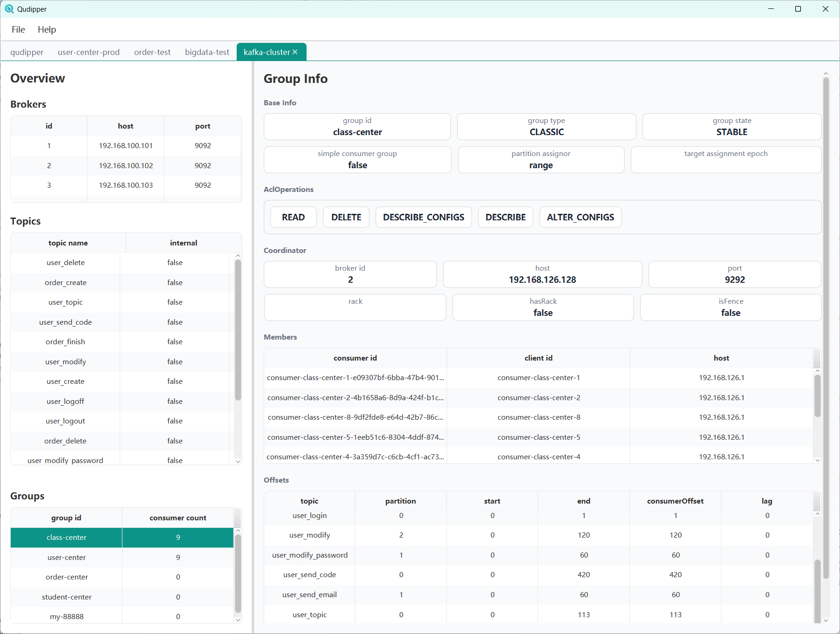Select the order-center consumer group

point(67,577)
